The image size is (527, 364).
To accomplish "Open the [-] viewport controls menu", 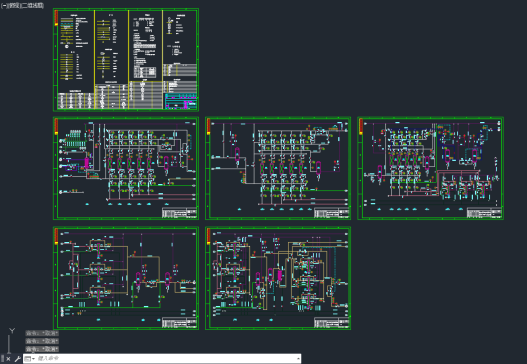I will click(x=4, y=5).
